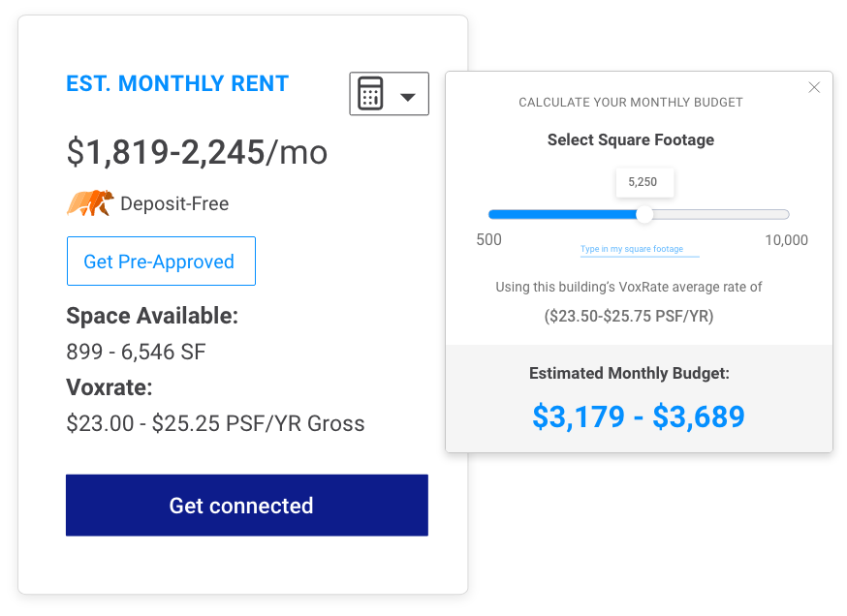
Task: Click the filled blue part of the slider track
Action: 562,214
